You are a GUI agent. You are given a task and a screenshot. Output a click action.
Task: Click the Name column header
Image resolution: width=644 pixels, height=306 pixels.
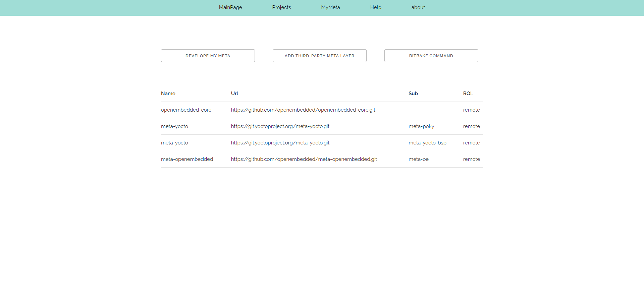(x=168, y=94)
